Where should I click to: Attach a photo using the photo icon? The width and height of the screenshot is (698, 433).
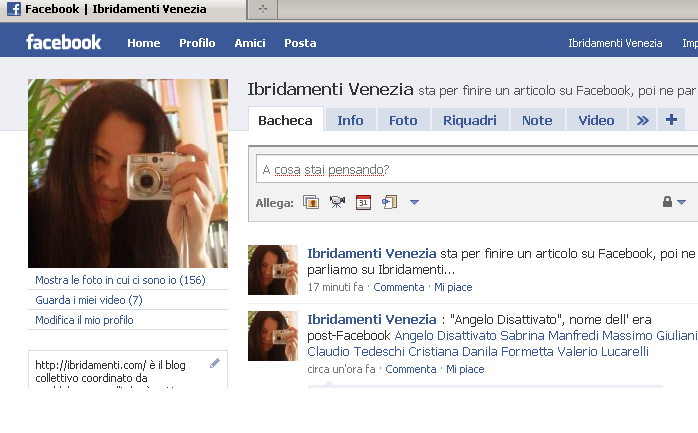click(x=311, y=202)
